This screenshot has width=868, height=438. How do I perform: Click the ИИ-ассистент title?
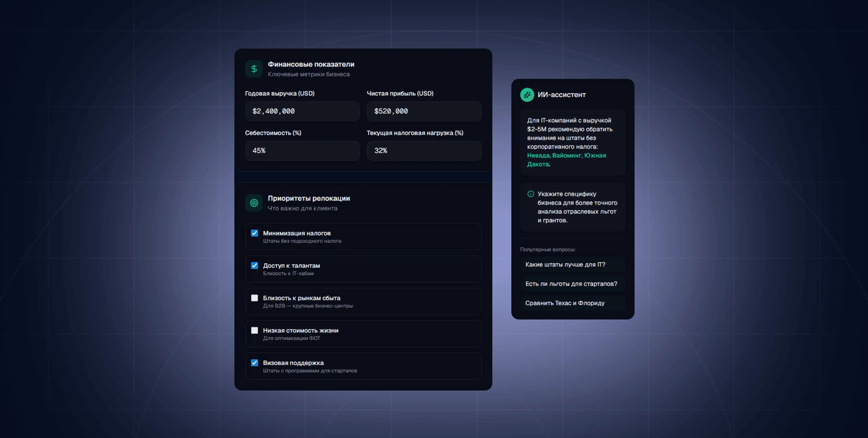(562, 95)
